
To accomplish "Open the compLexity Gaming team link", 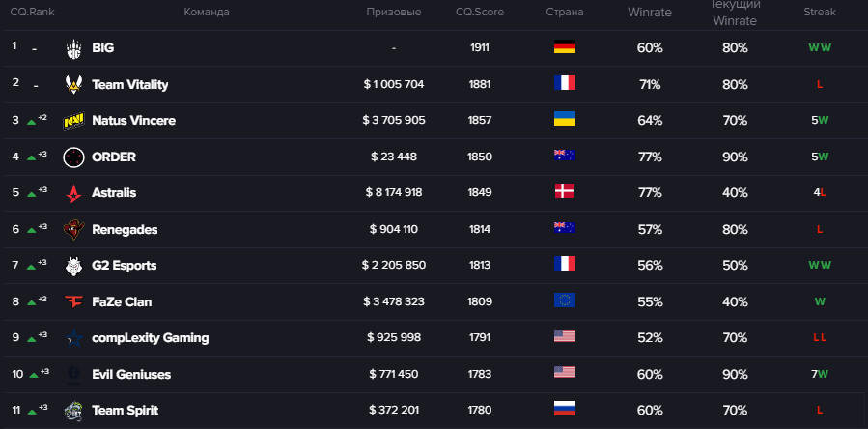I will click(x=150, y=338).
